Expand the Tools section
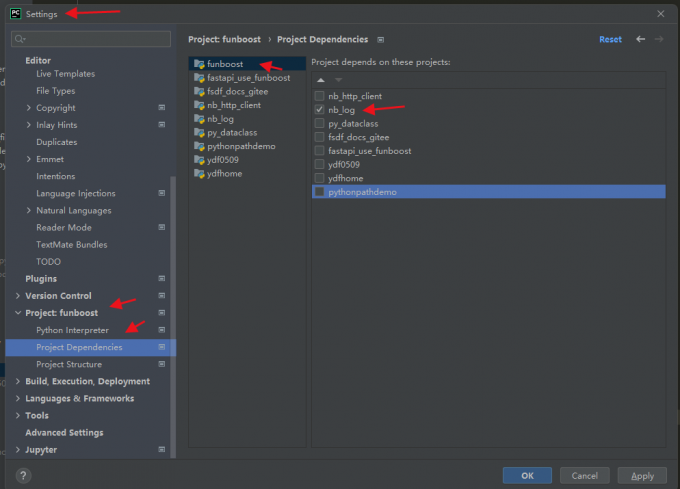The width and height of the screenshot is (680, 489). click(18, 415)
